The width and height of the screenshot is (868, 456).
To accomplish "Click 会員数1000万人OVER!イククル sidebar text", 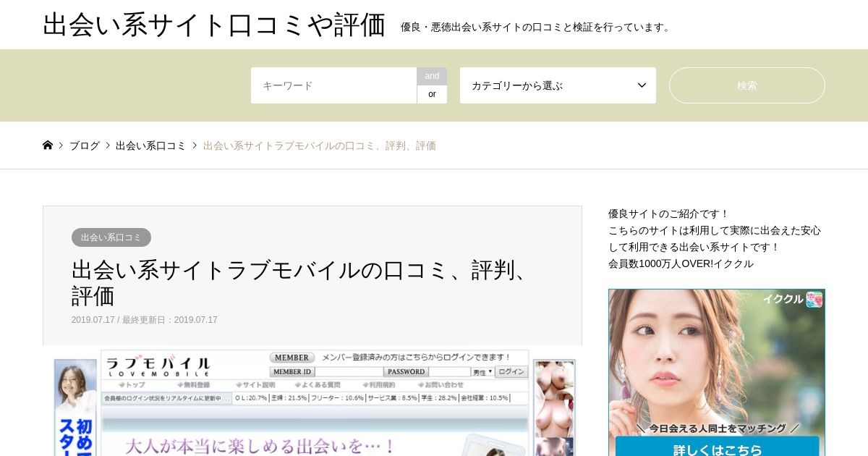I will (x=681, y=263).
